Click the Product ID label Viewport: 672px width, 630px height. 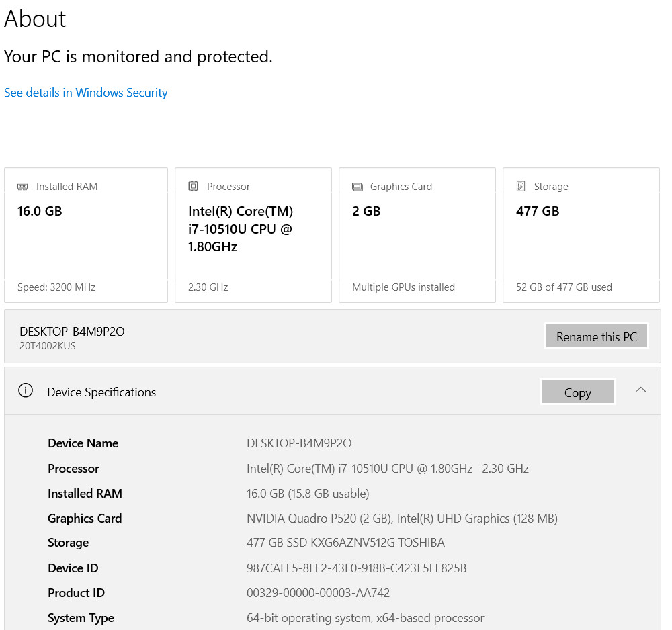[77, 593]
